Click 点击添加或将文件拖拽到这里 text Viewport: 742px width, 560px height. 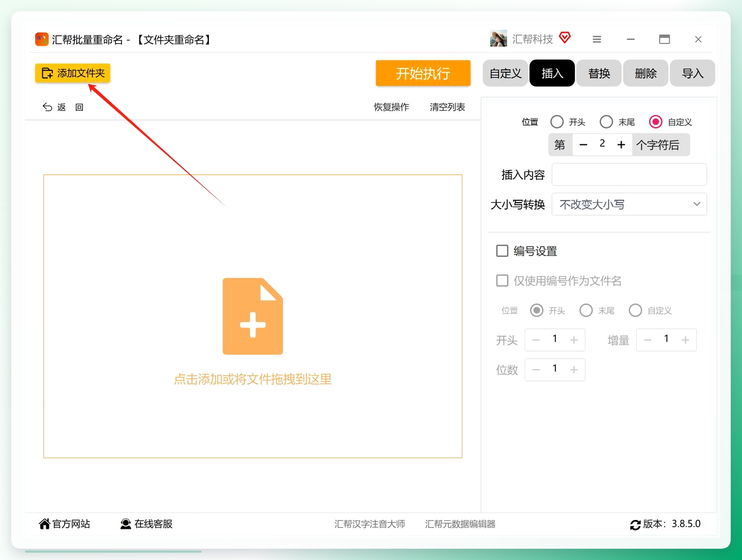pyautogui.click(x=253, y=379)
